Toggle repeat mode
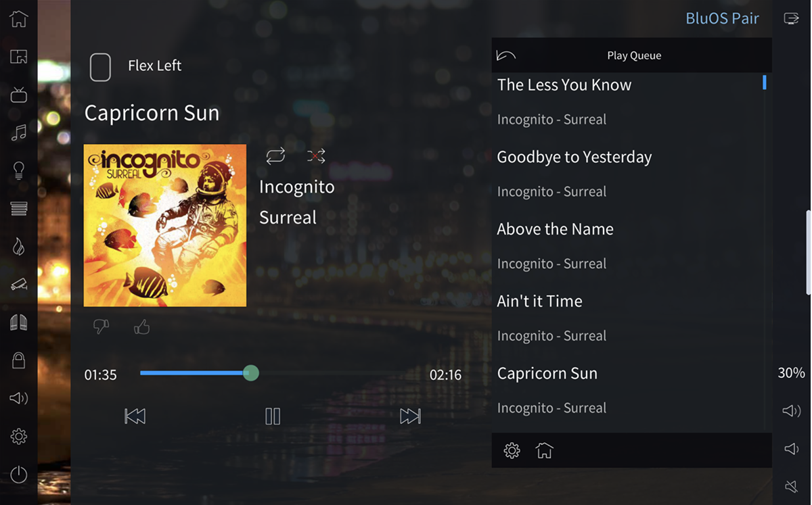 click(x=275, y=156)
